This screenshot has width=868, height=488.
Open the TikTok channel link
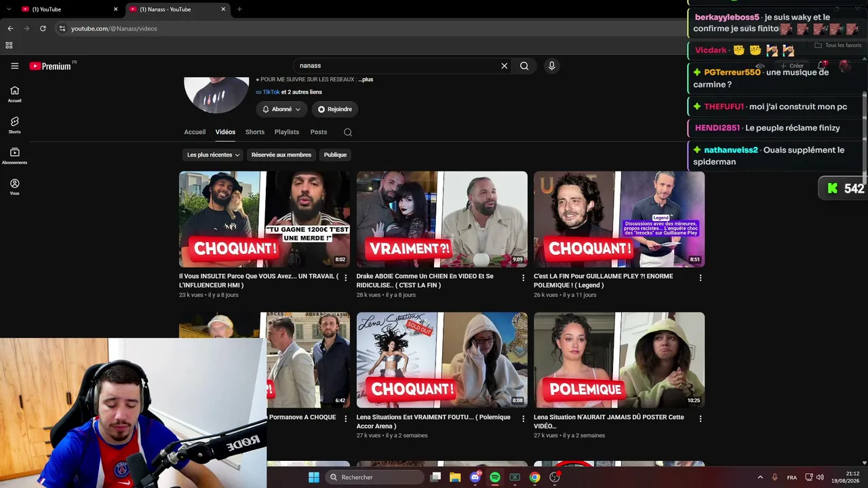(271, 92)
